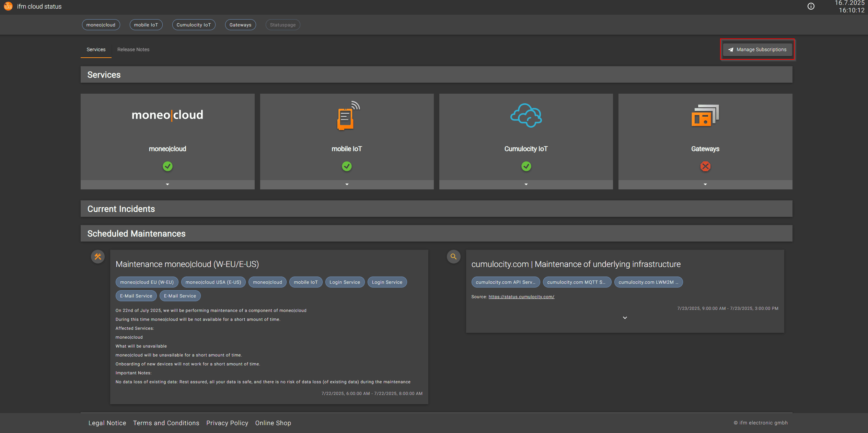The width and height of the screenshot is (868, 433).
Task: Open the Legal Notice footer link
Action: 107,423
